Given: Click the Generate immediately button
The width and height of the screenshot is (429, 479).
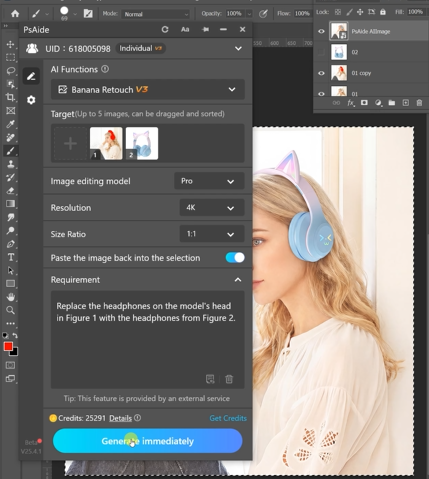Looking at the screenshot, I should 147,441.
